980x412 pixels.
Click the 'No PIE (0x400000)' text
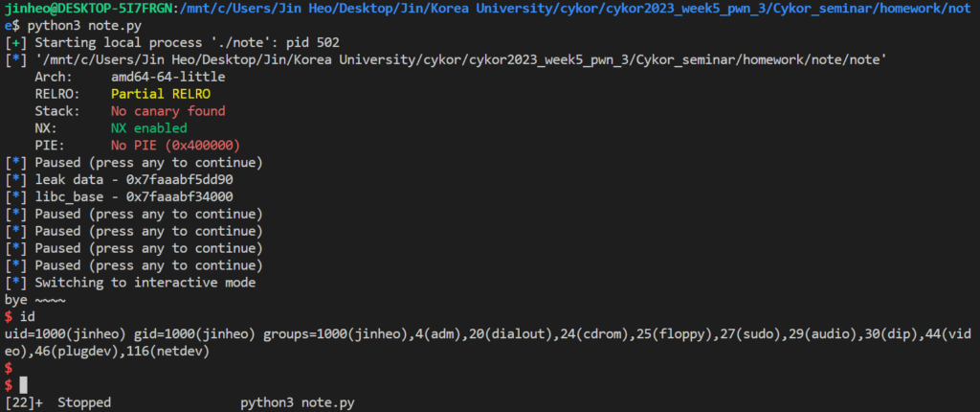176,146
